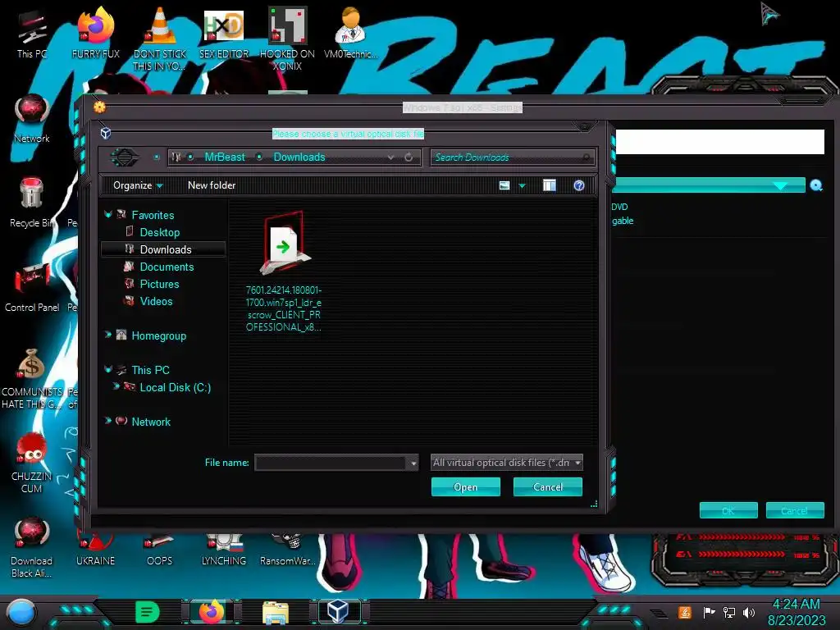840x630 pixels.
Task: Click the New folder button
Action: (x=212, y=185)
